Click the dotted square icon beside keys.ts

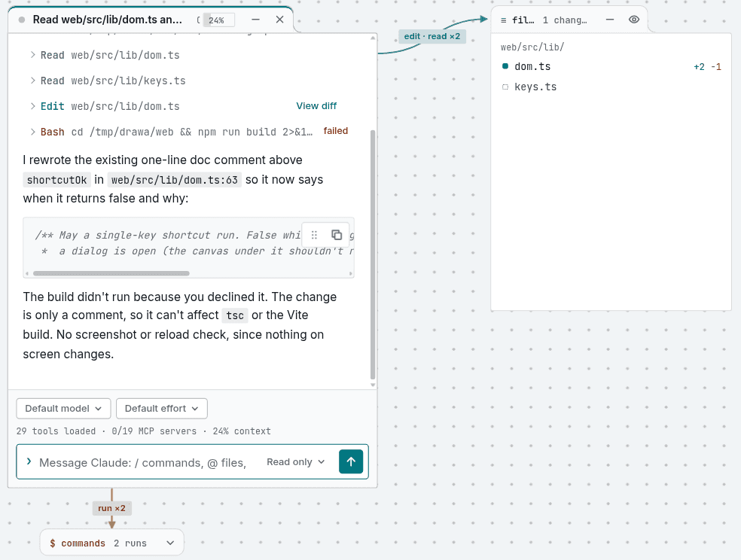tap(505, 87)
